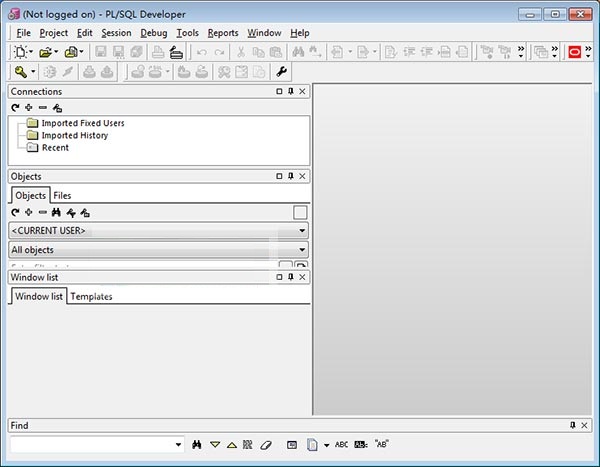Toggle the case-sensitive "ABC" find option
Screen dimensions: 600x467
341,444
